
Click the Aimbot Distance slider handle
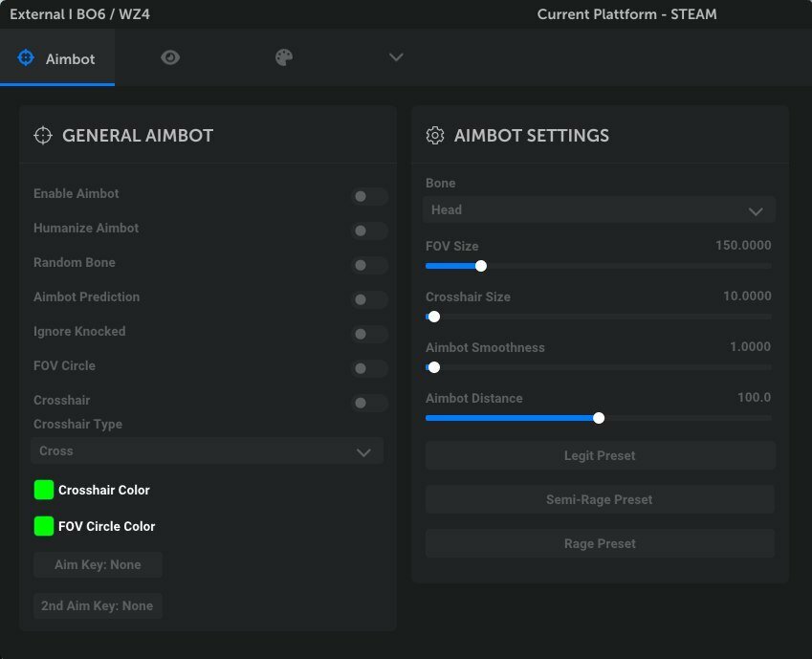pos(599,418)
